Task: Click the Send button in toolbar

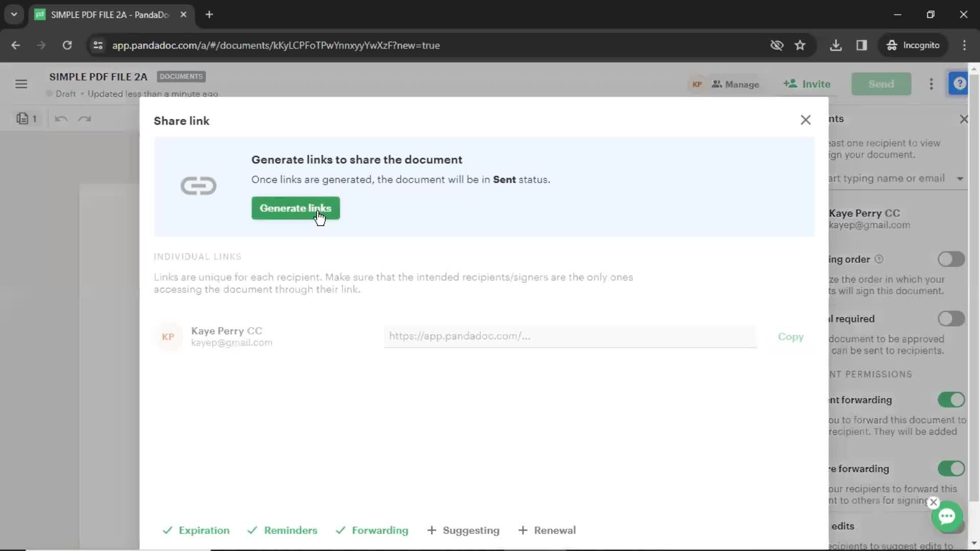Action: click(881, 84)
